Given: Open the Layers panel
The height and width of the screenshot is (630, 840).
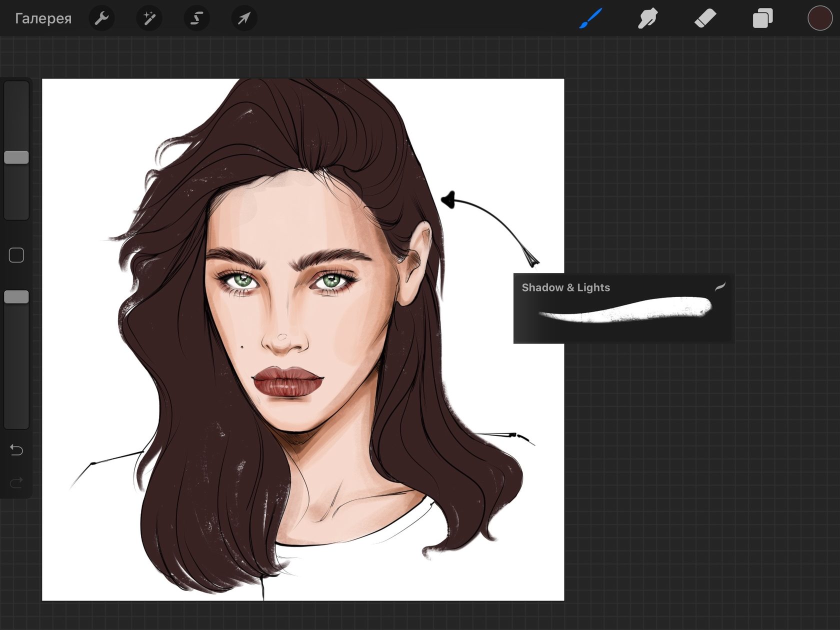Looking at the screenshot, I should pos(763,18).
